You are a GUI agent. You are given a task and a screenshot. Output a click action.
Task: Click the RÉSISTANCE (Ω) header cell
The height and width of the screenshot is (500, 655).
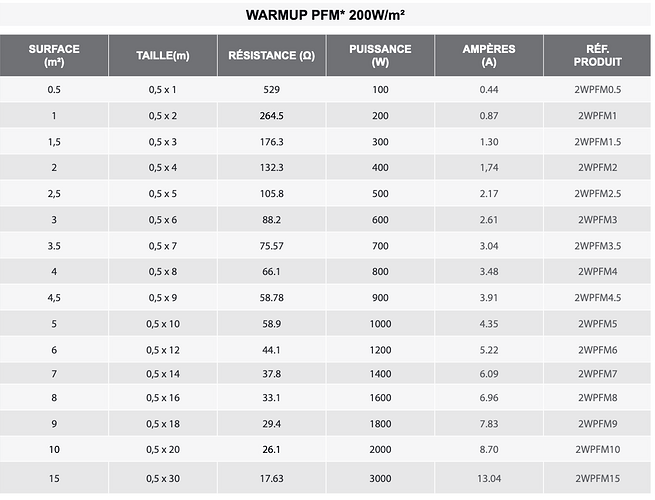tap(272, 56)
